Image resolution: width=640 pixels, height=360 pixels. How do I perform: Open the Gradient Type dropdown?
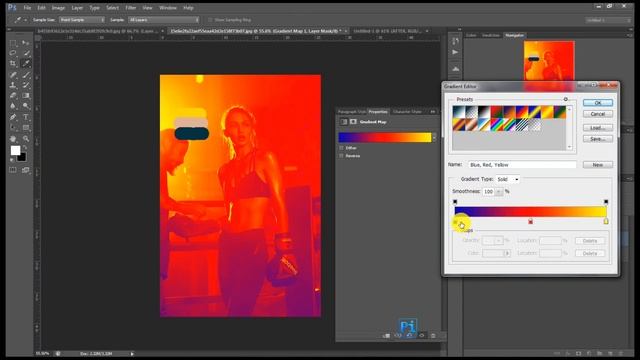(x=507, y=179)
